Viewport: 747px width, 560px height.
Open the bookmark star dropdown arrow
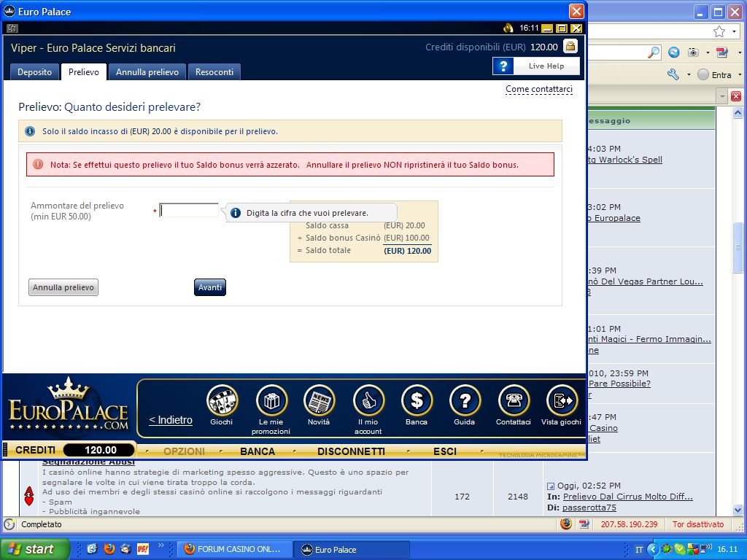[x=734, y=32]
